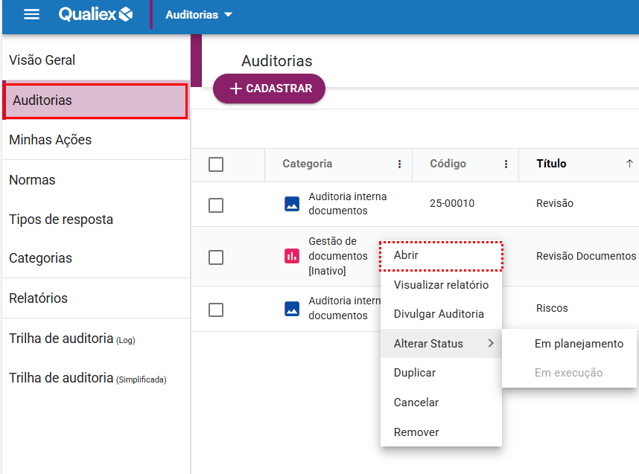Sort by Título using the arrow icon
Screen dimensions: 639x474
click(629, 164)
